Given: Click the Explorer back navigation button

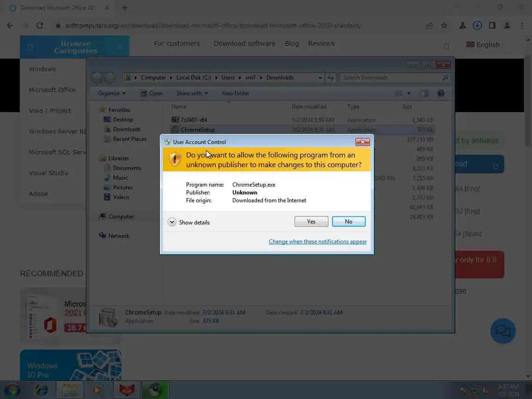Looking at the screenshot, I should (x=97, y=78).
